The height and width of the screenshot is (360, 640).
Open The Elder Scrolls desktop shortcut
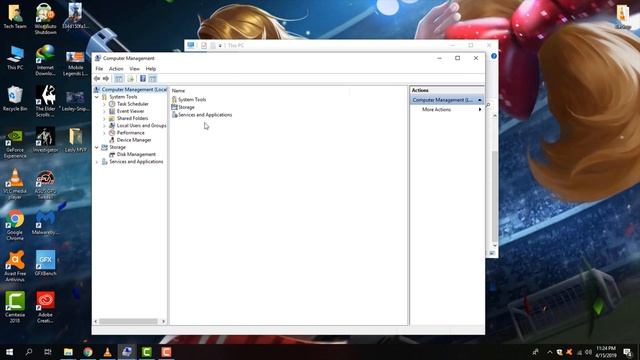click(x=45, y=101)
